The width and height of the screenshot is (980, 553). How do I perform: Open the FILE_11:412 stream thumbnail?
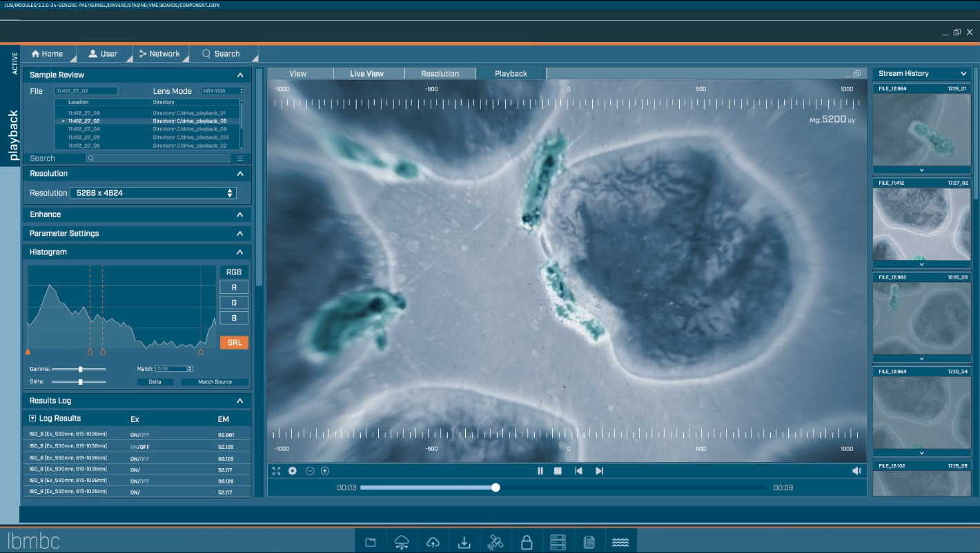click(921, 224)
